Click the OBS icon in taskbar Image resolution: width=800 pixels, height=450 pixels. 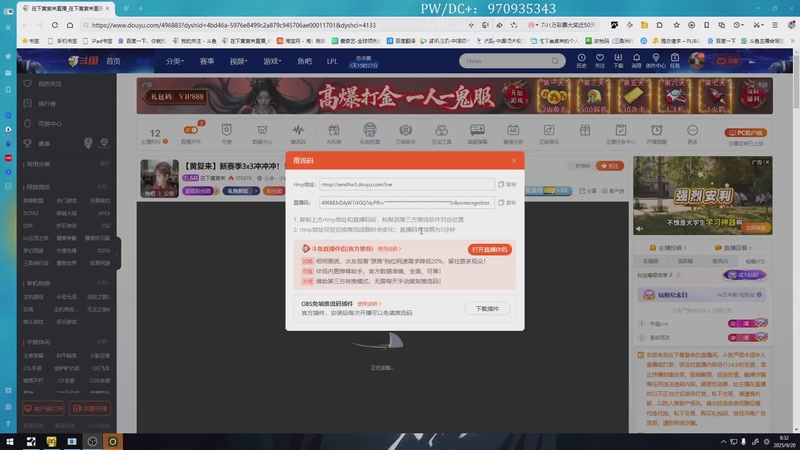click(x=92, y=441)
